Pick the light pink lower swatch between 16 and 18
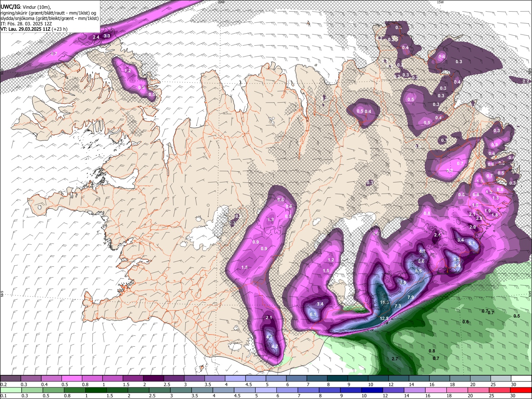The height and width of the screenshot is (399, 532). 435,390
